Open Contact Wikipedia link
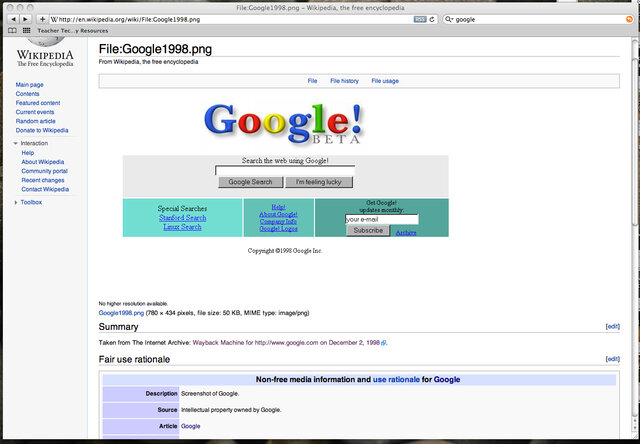The height and width of the screenshot is (444, 640). [x=45, y=189]
